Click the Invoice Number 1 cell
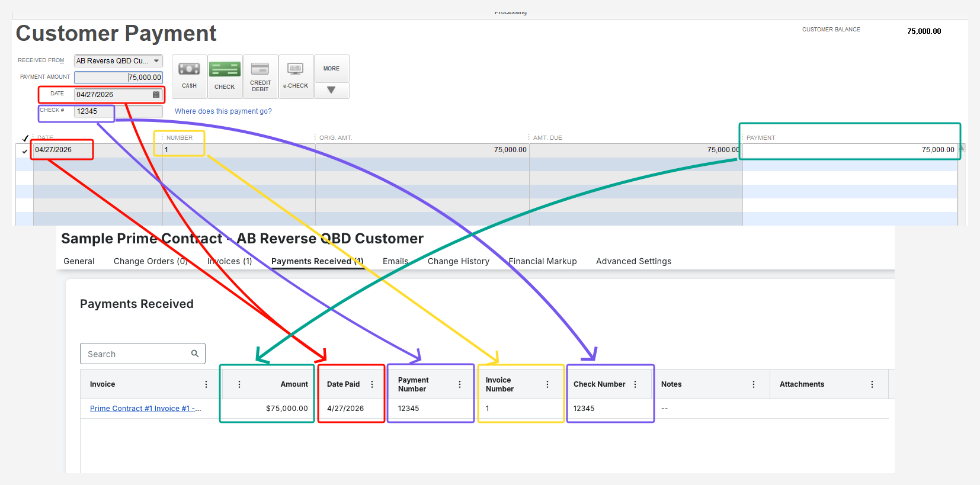Viewport: 980px width, 485px height. tap(521, 409)
